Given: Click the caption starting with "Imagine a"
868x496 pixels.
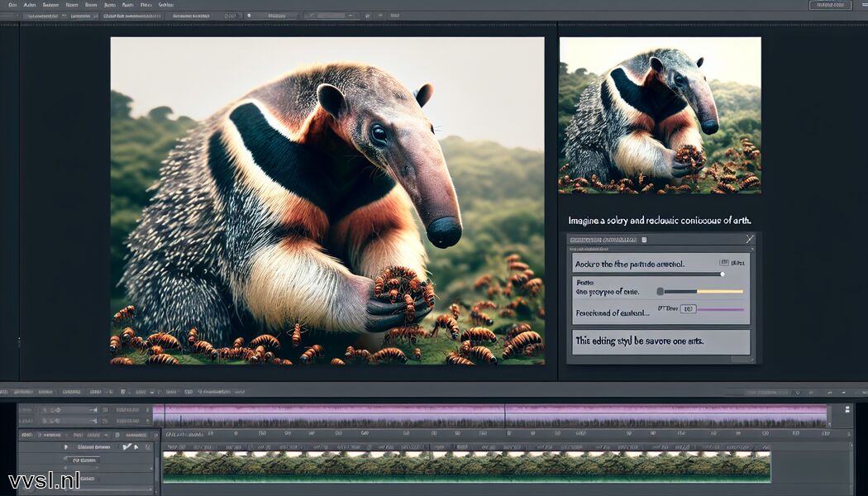Looking at the screenshot, I should point(660,221).
